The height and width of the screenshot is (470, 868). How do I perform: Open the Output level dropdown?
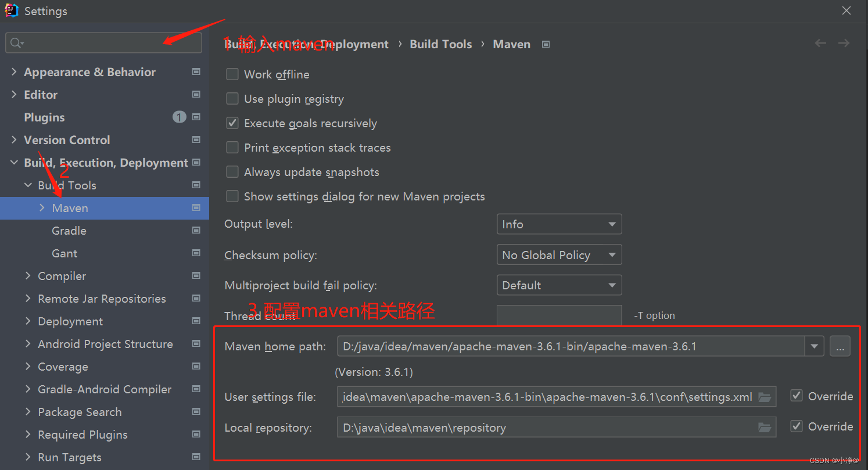(559, 224)
